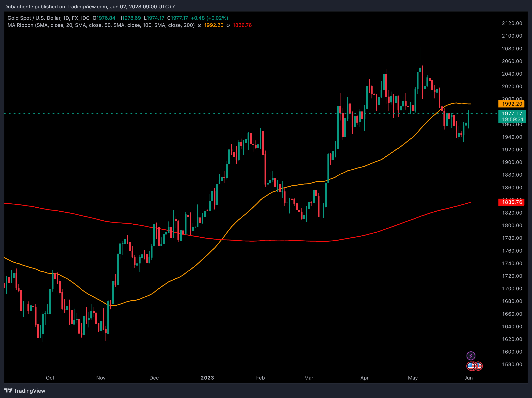Screen dimensions: 532x398
Task: Click the purple lightning bolt event icon
Action: tap(471, 356)
